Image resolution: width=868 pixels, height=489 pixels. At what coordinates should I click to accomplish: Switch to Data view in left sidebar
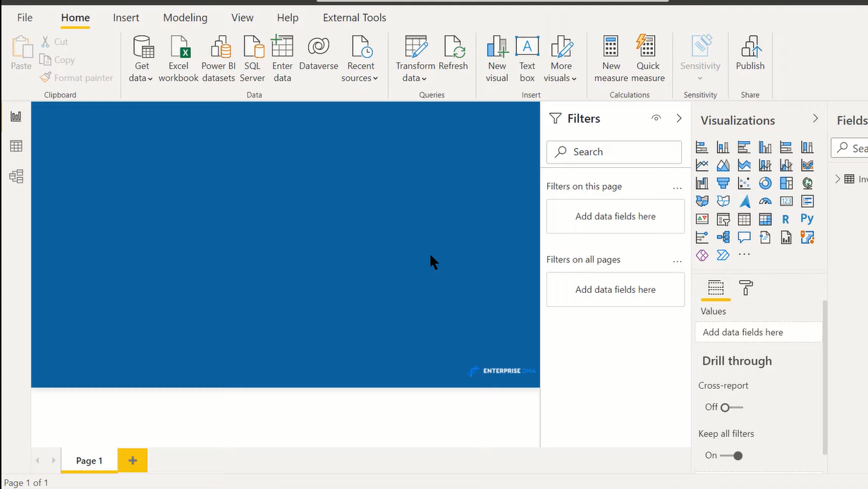(16, 146)
